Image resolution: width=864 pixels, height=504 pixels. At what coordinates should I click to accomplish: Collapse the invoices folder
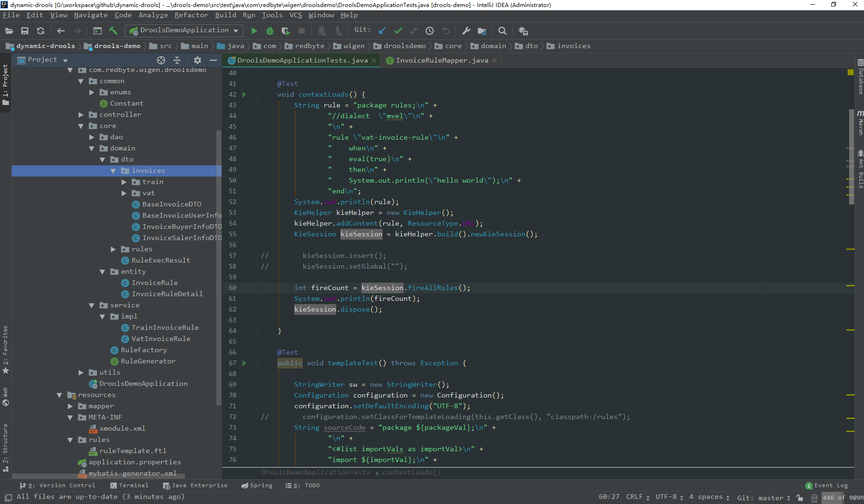click(x=113, y=171)
